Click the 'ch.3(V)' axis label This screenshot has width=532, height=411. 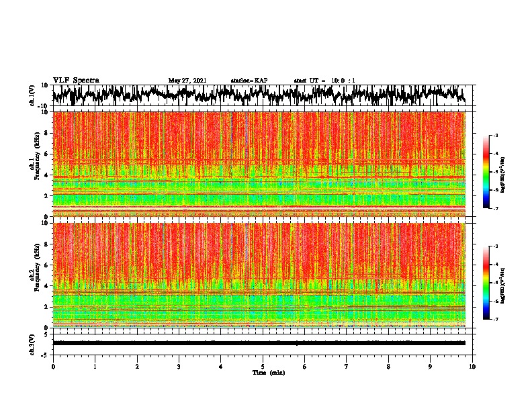[32, 345]
